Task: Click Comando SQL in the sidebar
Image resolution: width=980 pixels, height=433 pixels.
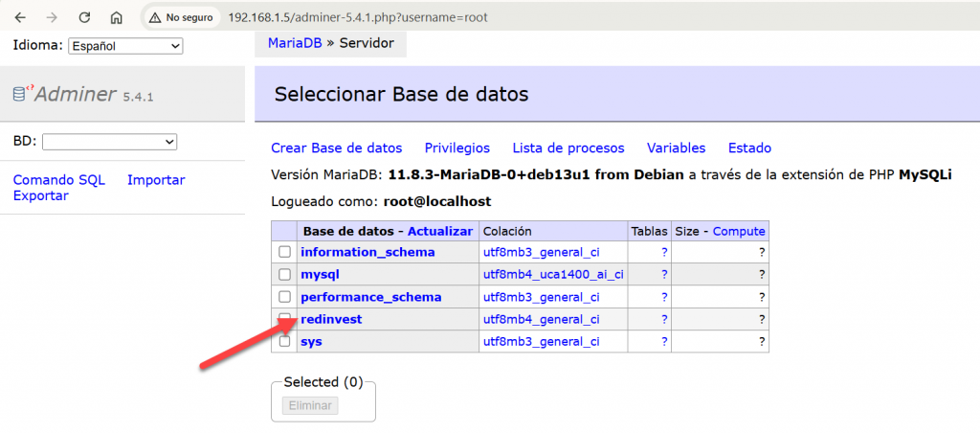Action: click(x=58, y=180)
